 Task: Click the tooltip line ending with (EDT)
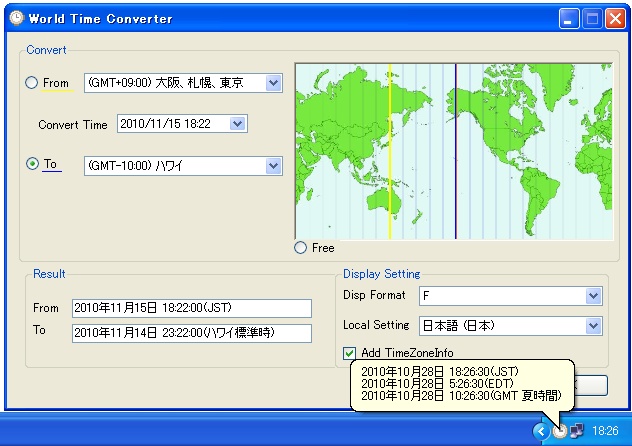point(437,383)
